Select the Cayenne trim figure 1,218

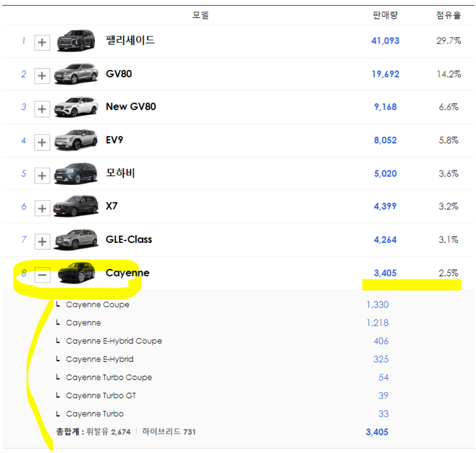tap(377, 323)
